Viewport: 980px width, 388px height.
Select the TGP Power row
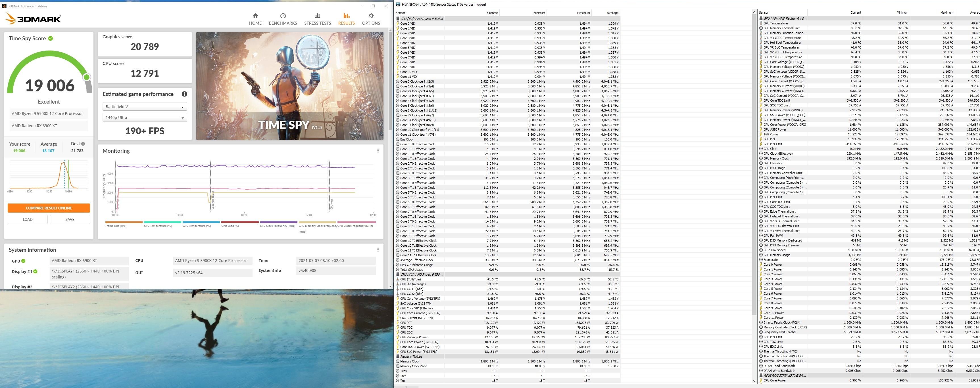pos(869,134)
